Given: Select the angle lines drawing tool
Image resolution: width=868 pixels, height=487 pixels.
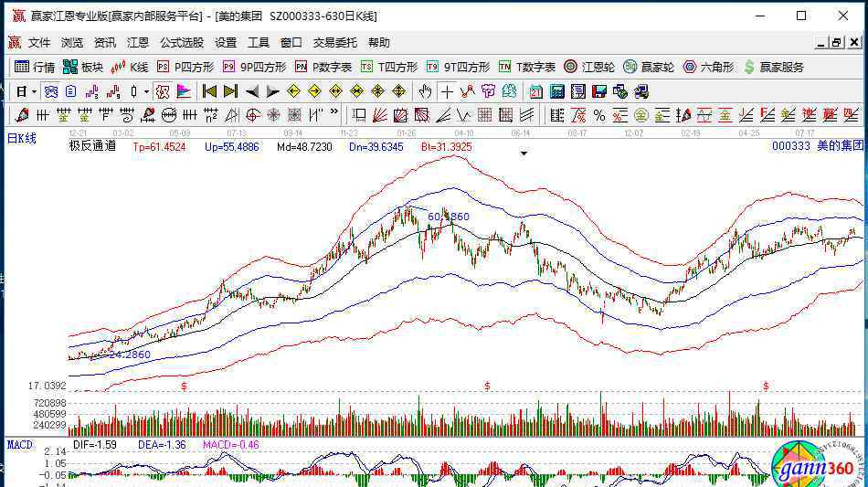Looking at the screenshot, I should pos(443,115).
